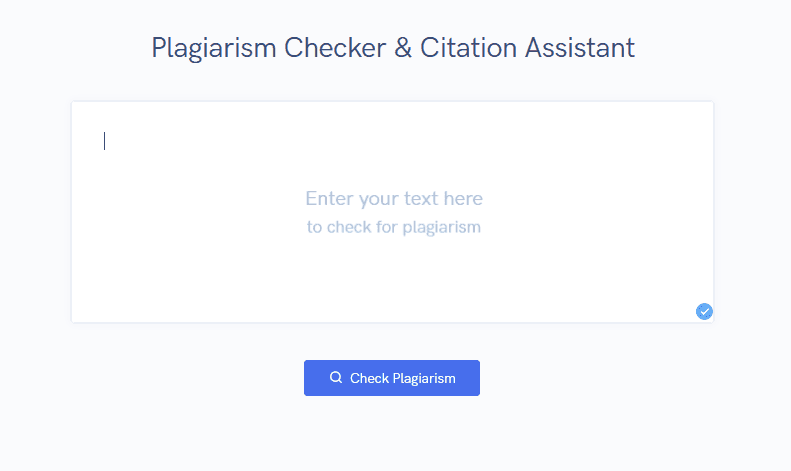Click the "Enter your text here" placeholder
The height and width of the screenshot is (471, 791).
pos(394,199)
